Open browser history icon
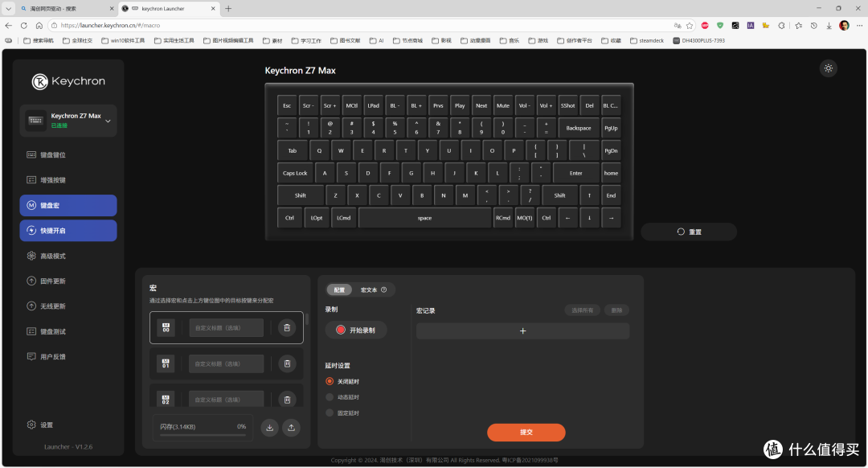 tap(813, 26)
